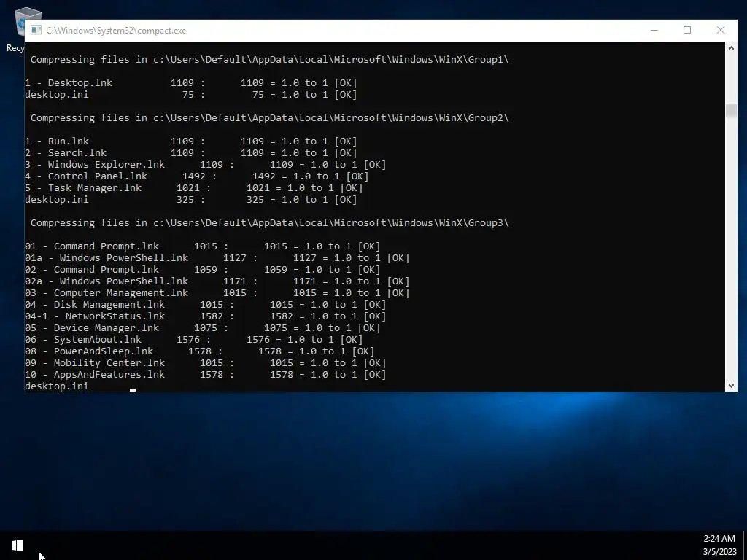The width and height of the screenshot is (747, 560).
Task: Click the 'Compressing files in' Group3 path line
Action: (270, 223)
